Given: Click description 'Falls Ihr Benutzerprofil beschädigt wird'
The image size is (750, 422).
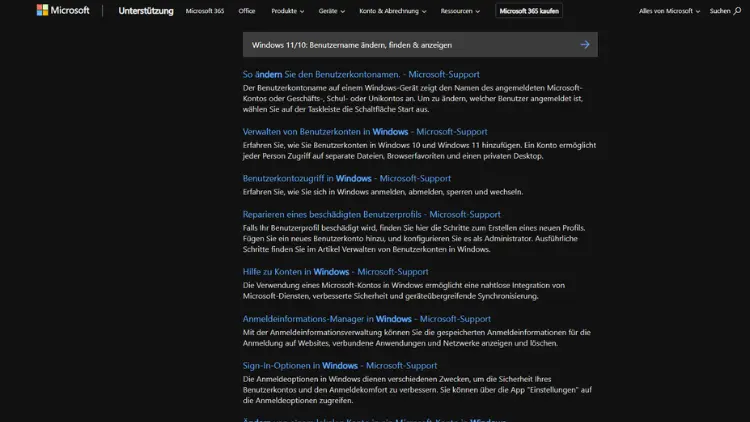Looking at the screenshot, I should coord(414,238).
